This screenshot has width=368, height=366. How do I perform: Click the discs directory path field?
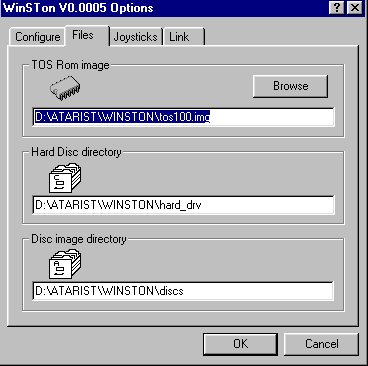point(183,291)
